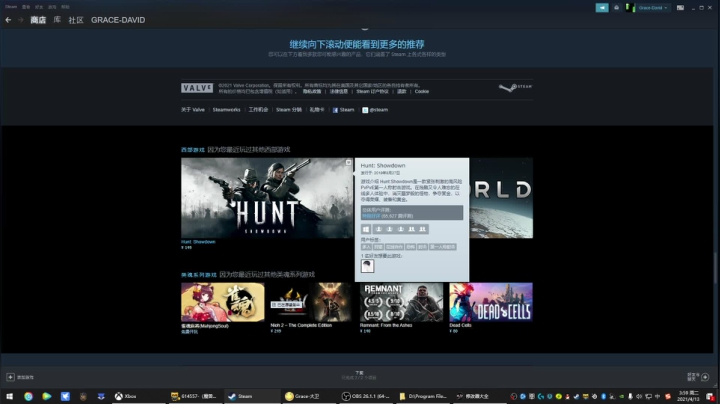Image resolution: width=720 pixels, height=404 pixels.
Task: Click the last user tag in the Hunt popup
Action: click(443, 247)
